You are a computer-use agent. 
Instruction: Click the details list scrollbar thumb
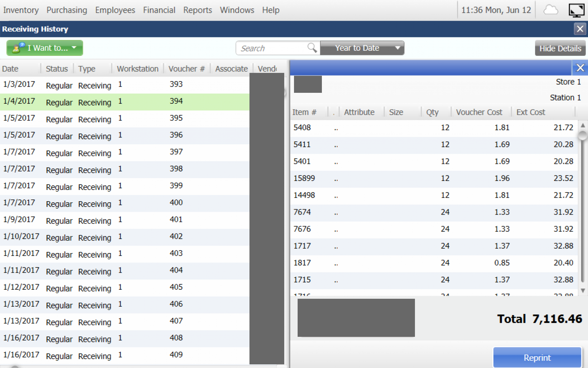point(583,135)
